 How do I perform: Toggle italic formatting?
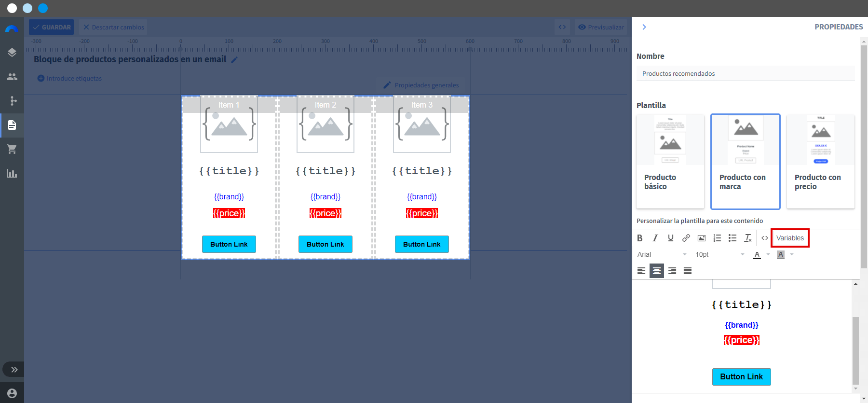point(655,238)
